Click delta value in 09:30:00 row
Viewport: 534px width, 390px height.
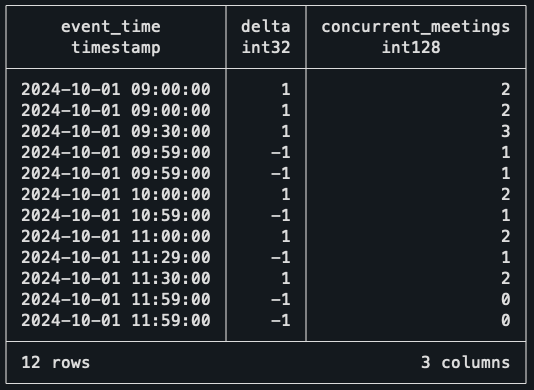pyautogui.click(x=286, y=131)
